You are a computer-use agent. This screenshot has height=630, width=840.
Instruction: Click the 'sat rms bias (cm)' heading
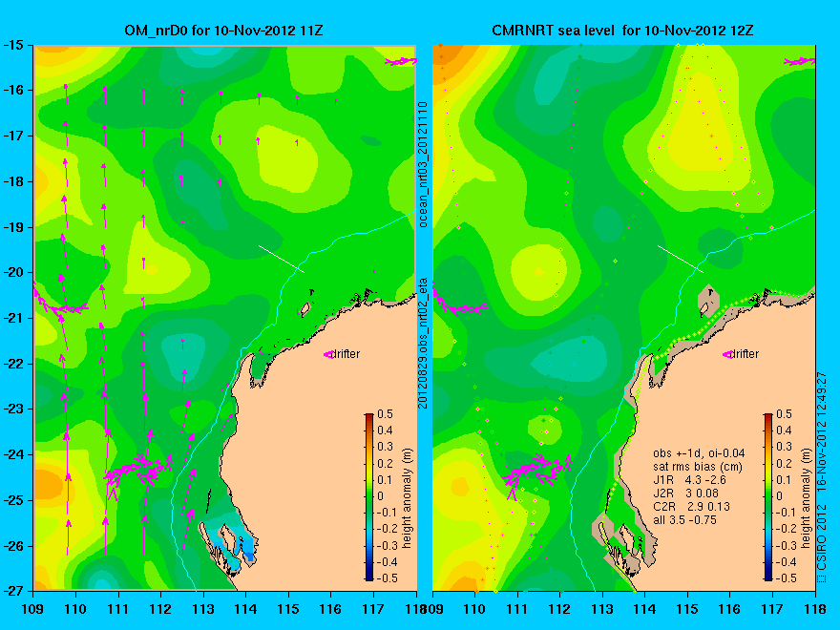tap(698, 467)
